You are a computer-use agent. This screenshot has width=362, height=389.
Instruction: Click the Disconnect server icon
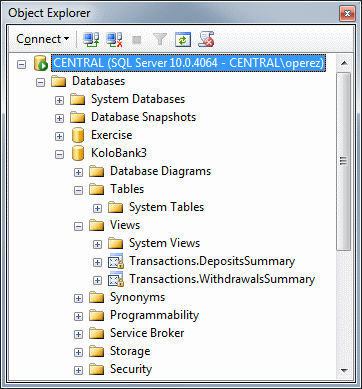pos(114,40)
